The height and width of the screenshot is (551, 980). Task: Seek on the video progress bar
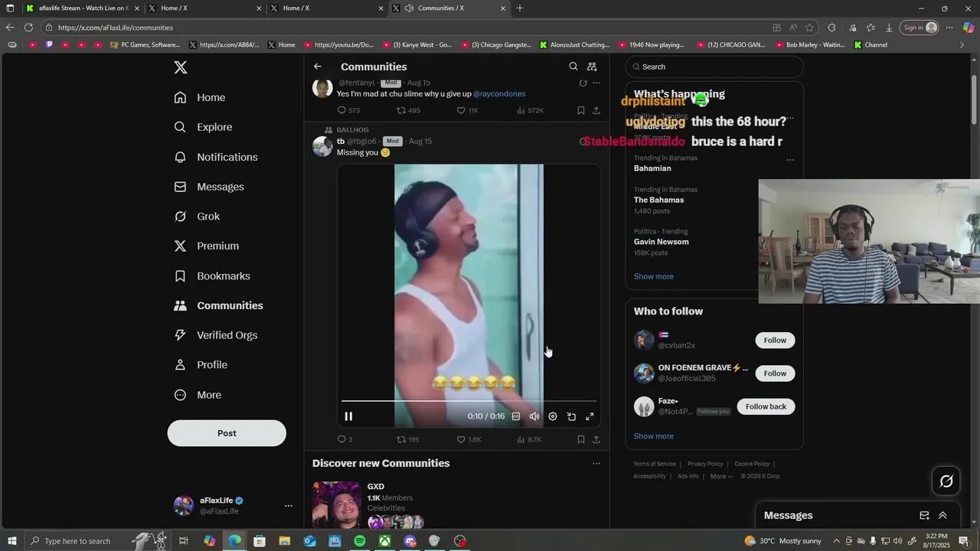tap(469, 400)
